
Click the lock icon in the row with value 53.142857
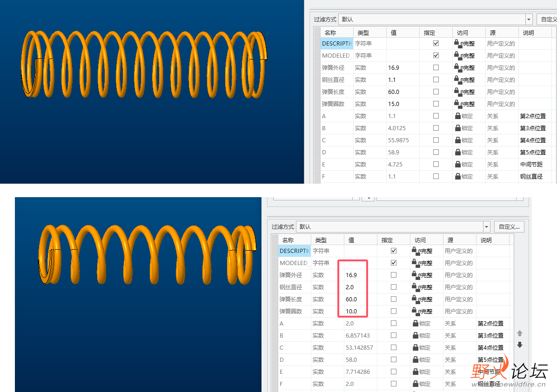click(416, 347)
